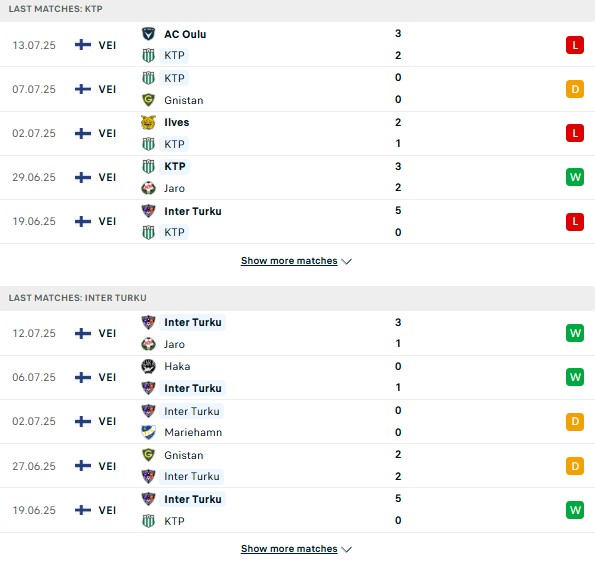This screenshot has height=565, width=595.
Task: Click the Haka team crest icon
Action: coord(148,367)
